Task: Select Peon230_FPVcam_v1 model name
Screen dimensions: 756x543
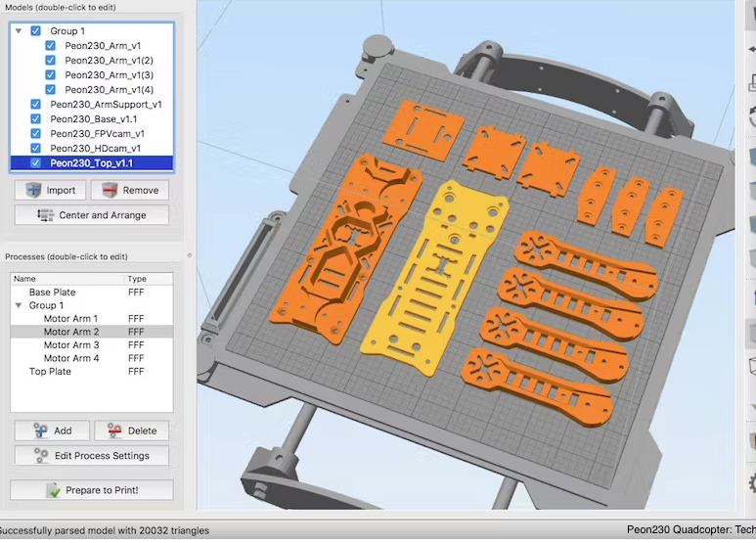Action: point(98,134)
